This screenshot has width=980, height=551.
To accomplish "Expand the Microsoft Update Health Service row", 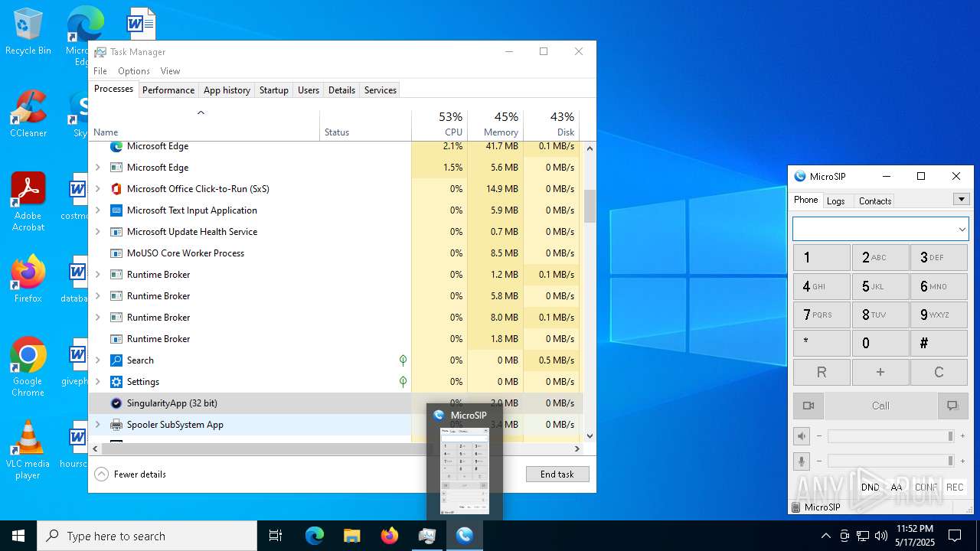I will coord(97,232).
